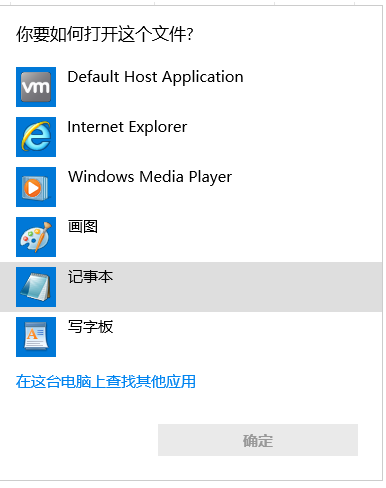Click the 写字板 WordPad document icon
This screenshot has width=386, height=488.
point(36,337)
